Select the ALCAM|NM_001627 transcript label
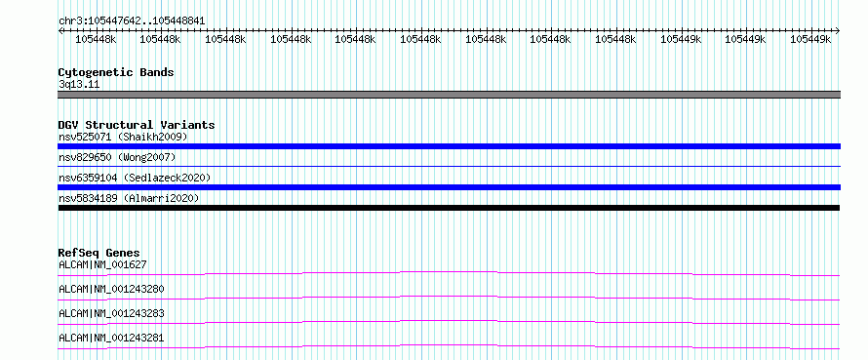 (102, 264)
